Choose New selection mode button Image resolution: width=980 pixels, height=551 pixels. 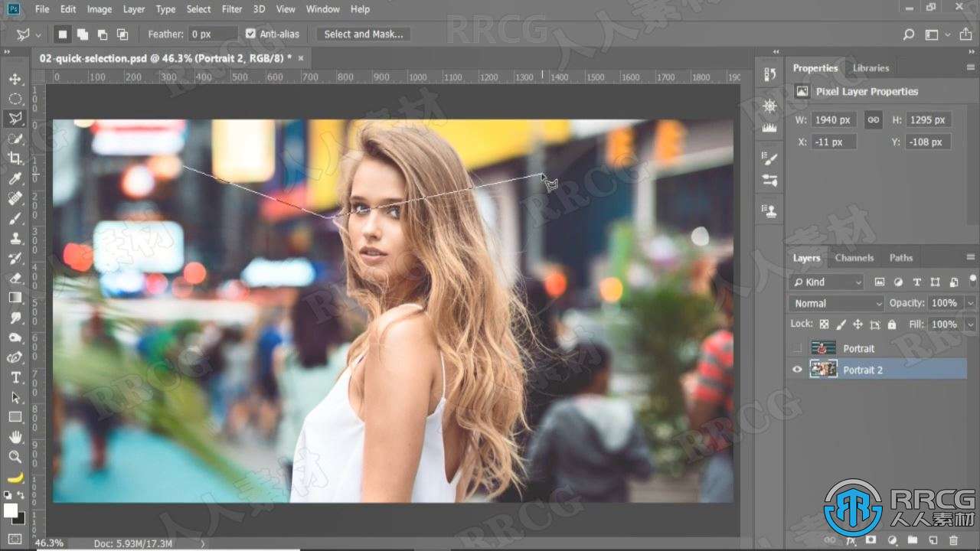63,34
